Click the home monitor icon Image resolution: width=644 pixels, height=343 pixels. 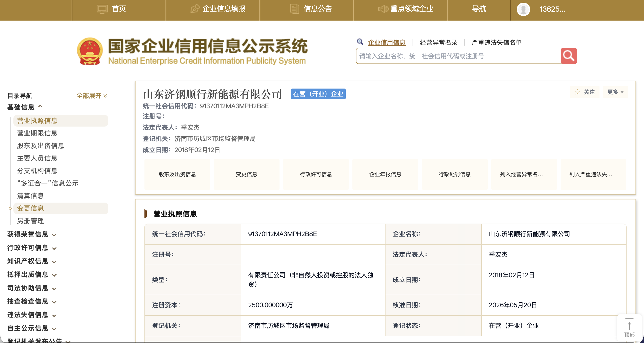[102, 9]
